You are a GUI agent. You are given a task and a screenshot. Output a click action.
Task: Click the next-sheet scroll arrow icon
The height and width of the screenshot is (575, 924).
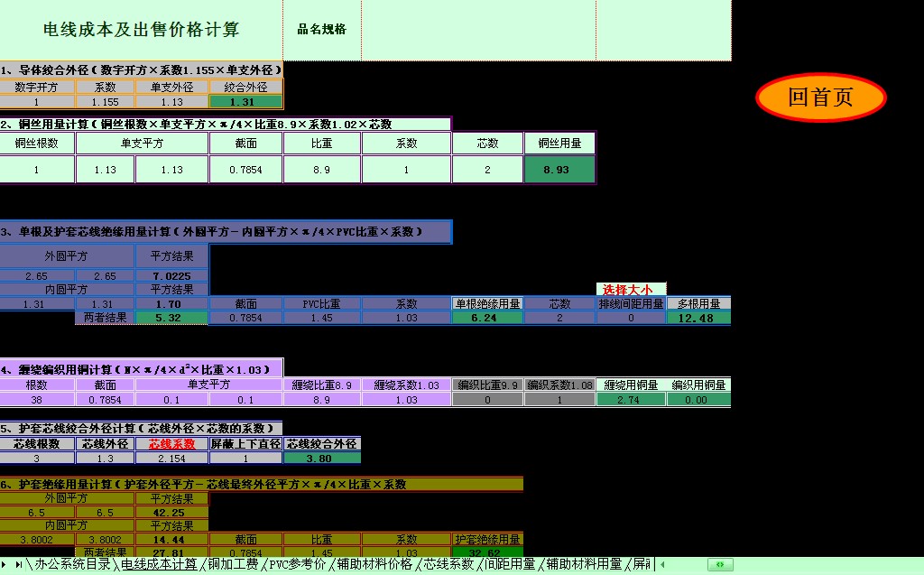pos(5,565)
